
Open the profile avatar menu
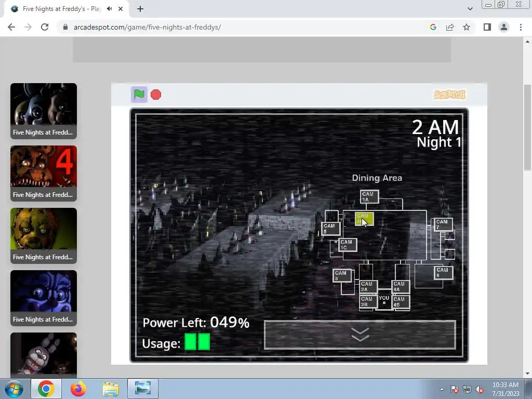pyautogui.click(x=504, y=27)
